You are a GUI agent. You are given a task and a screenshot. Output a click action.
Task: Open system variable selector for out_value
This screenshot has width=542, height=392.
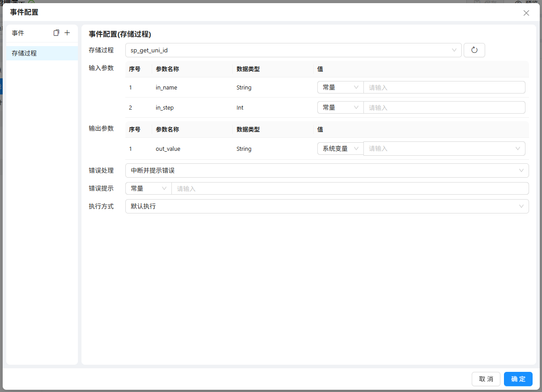pyautogui.click(x=444, y=149)
